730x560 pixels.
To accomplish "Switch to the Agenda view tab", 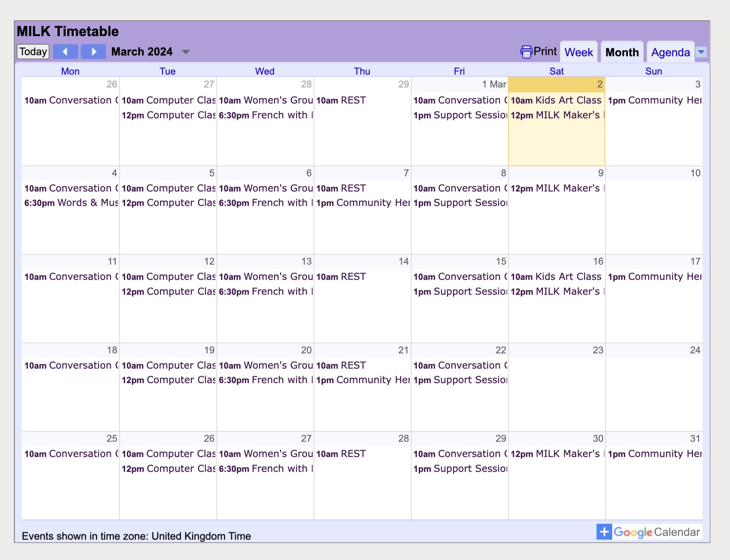I will [670, 52].
